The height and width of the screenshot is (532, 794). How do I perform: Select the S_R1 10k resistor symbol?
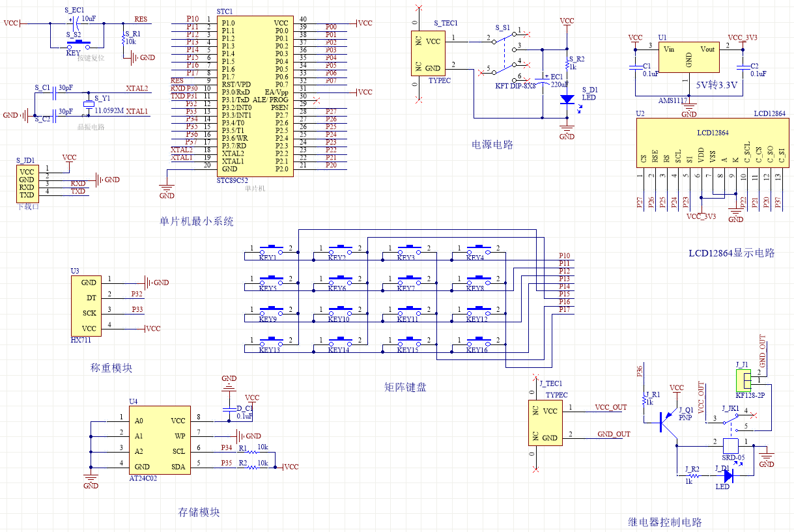pos(123,40)
